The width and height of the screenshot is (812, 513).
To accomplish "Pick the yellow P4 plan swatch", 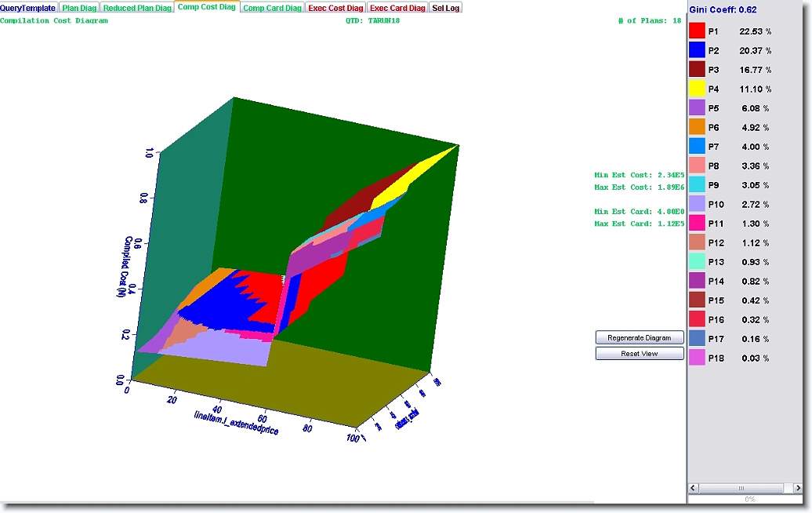I will click(697, 89).
